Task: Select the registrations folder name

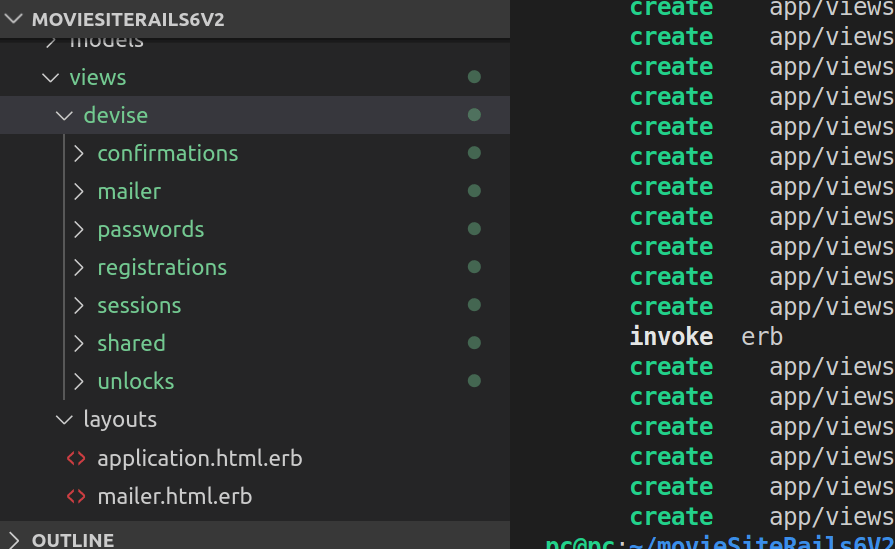Action: (162, 268)
